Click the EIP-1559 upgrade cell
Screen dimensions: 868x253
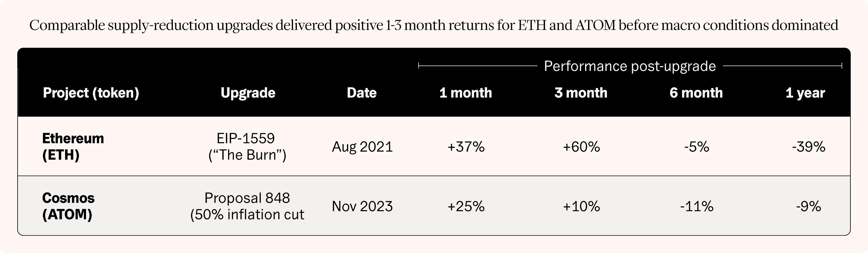point(247,146)
